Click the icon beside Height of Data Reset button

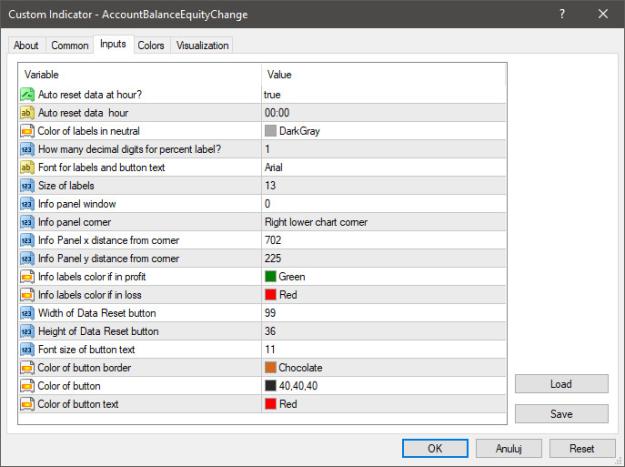[27, 331]
